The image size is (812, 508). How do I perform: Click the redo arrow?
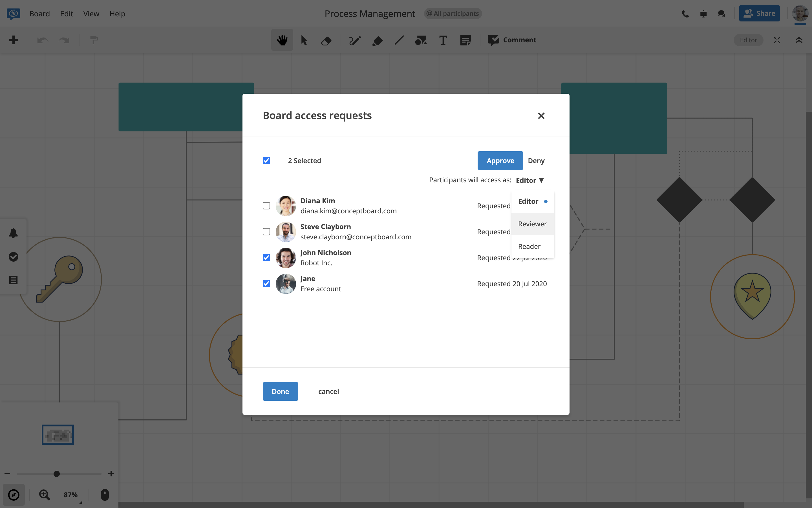click(x=64, y=40)
